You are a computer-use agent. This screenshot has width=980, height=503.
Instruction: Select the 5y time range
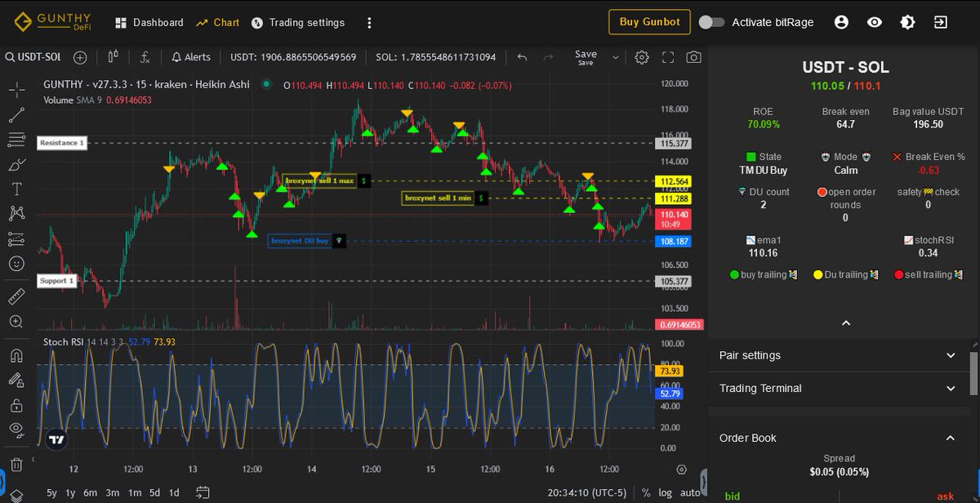(51, 492)
